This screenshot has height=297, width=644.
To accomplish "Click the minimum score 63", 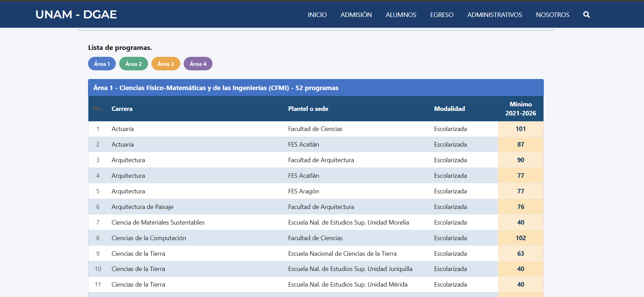I will pos(521,254).
